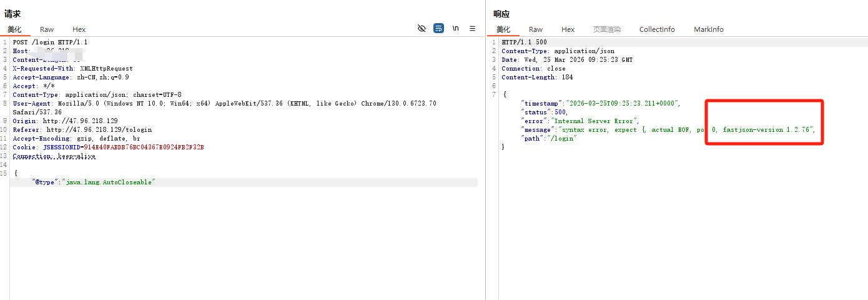Click the POST /login request line
Image resolution: width=868 pixels, height=300 pixels.
(x=50, y=42)
